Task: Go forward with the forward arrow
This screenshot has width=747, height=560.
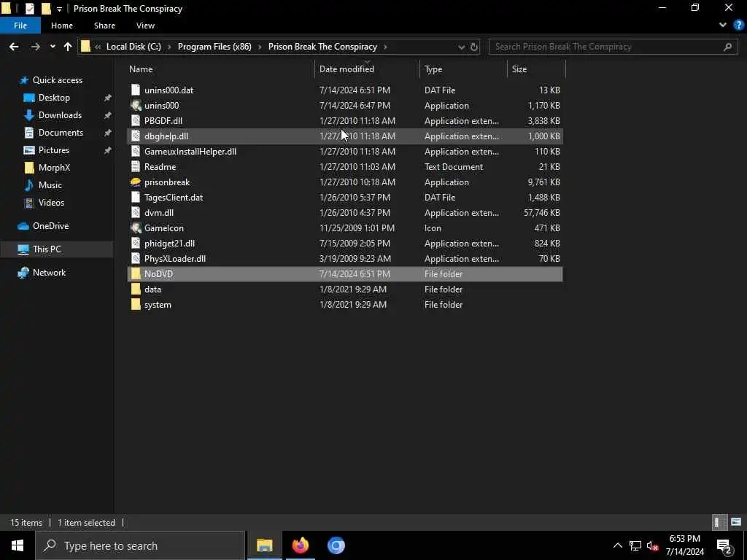Action: (x=35, y=47)
